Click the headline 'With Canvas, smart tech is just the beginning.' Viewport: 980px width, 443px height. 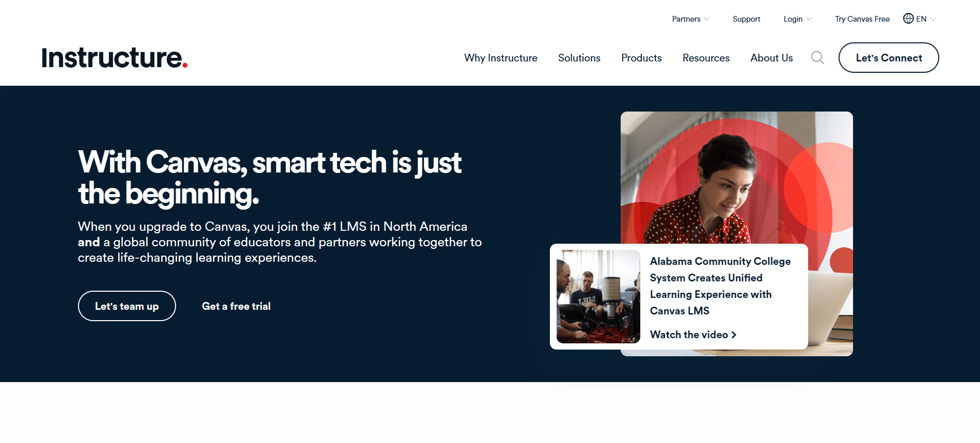click(270, 178)
